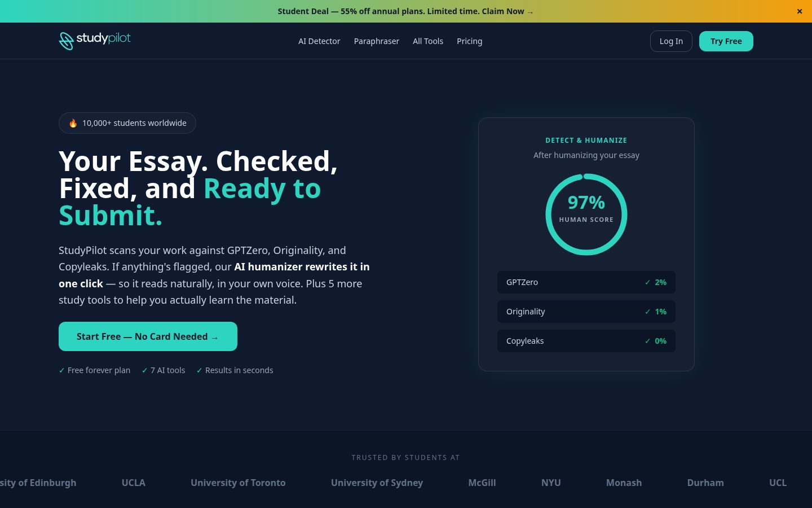Select the GPTZero result row
This screenshot has height=508, width=812.
pos(586,282)
